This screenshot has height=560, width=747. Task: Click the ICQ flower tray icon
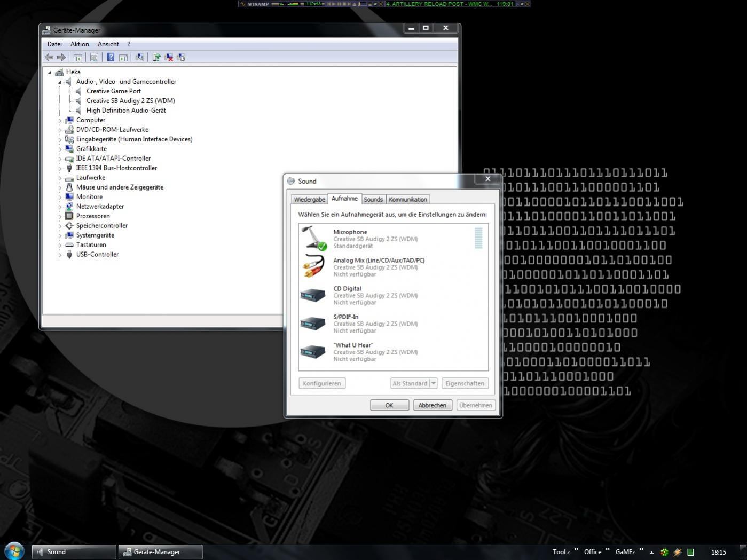[x=664, y=552]
